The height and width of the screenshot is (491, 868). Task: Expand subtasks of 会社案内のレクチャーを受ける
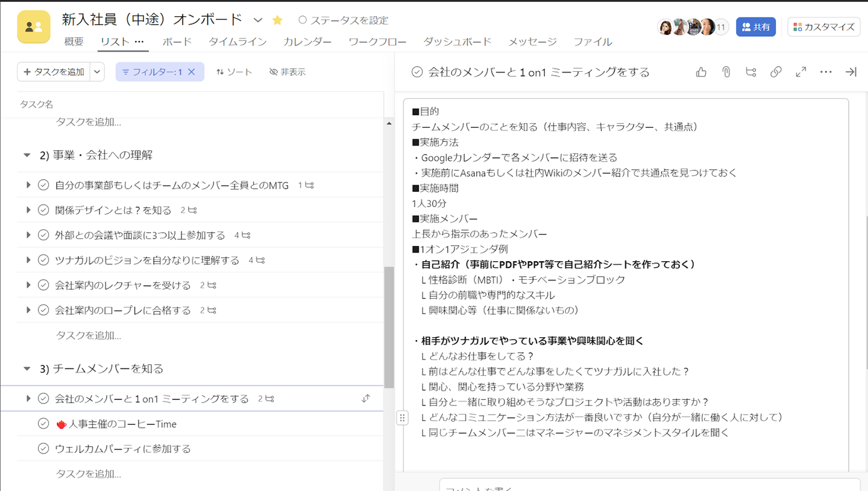[x=28, y=285]
